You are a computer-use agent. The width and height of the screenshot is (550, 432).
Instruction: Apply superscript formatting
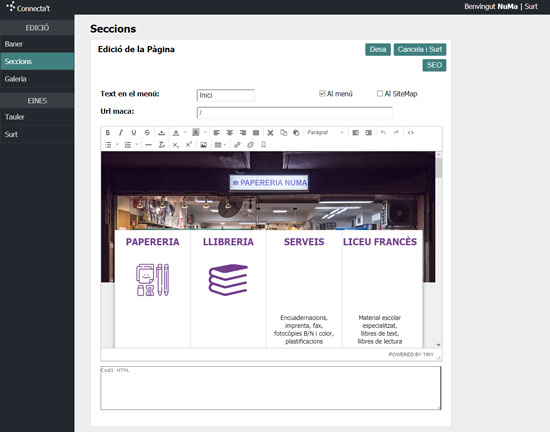coord(189,145)
